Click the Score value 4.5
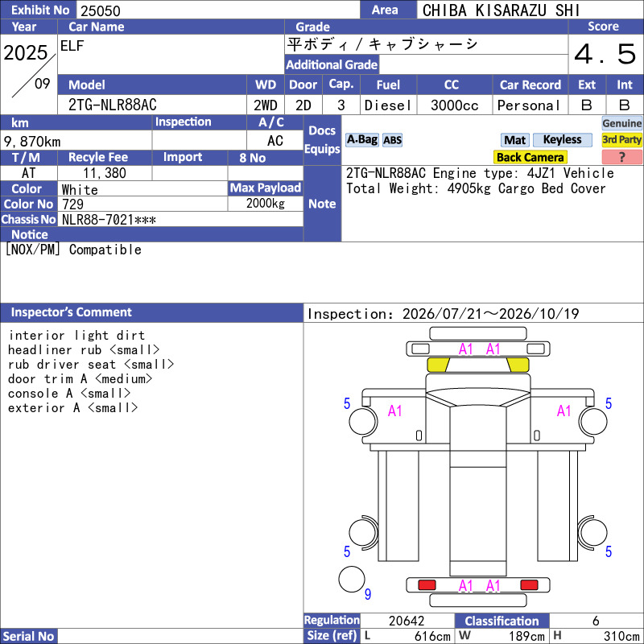 (x=605, y=54)
